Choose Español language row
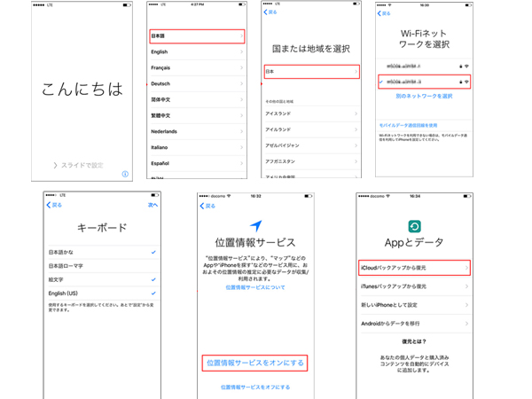Screen dimensions: 532x399 (x=197, y=163)
